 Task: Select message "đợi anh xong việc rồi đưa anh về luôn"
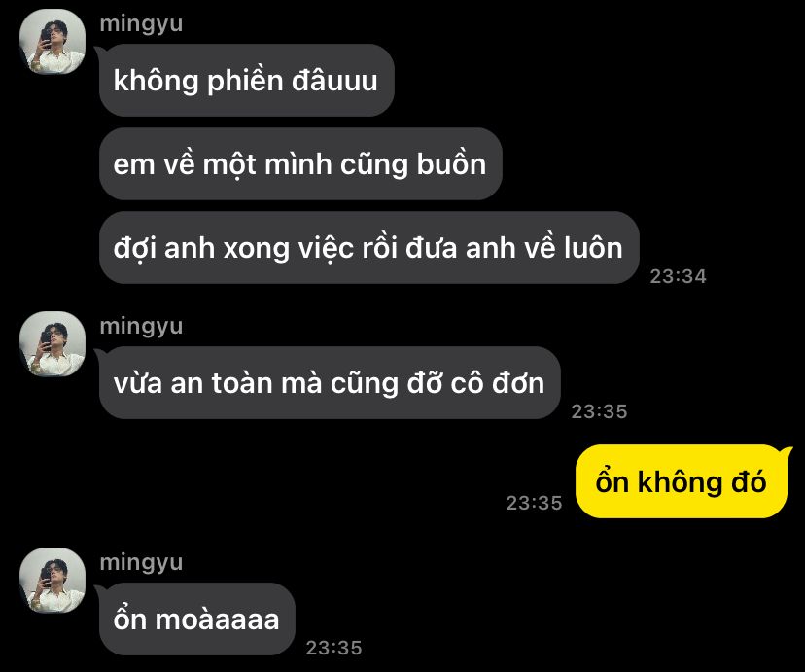[368, 247]
